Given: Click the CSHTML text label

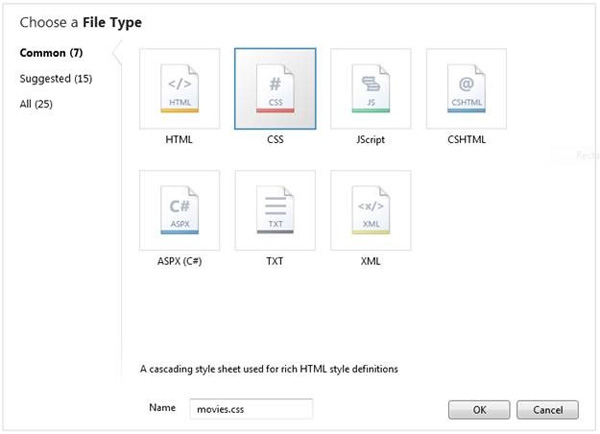Looking at the screenshot, I should coord(467,140).
